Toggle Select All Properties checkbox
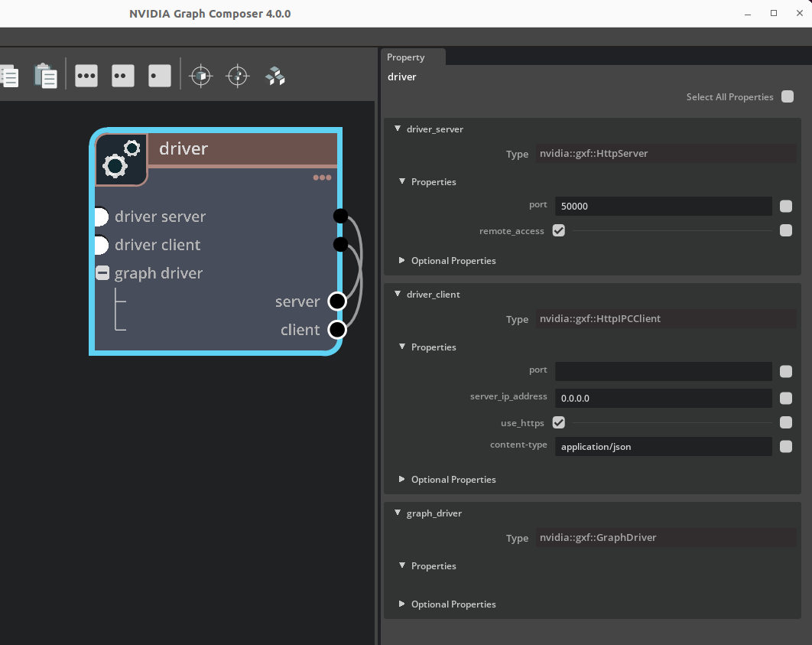 pyautogui.click(x=787, y=97)
